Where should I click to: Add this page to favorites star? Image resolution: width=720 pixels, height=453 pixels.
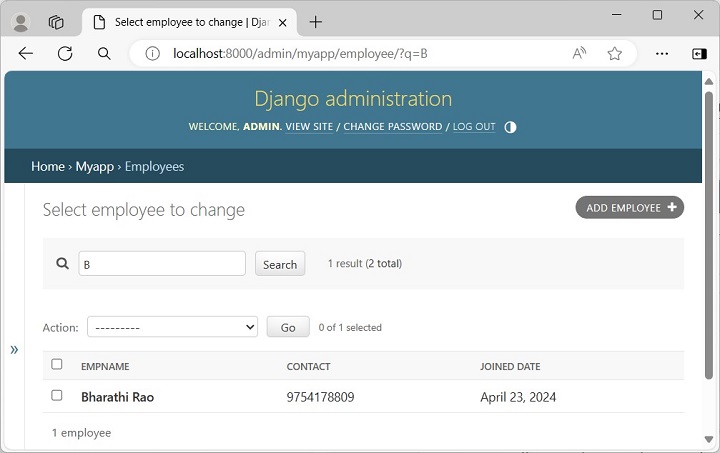click(614, 54)
